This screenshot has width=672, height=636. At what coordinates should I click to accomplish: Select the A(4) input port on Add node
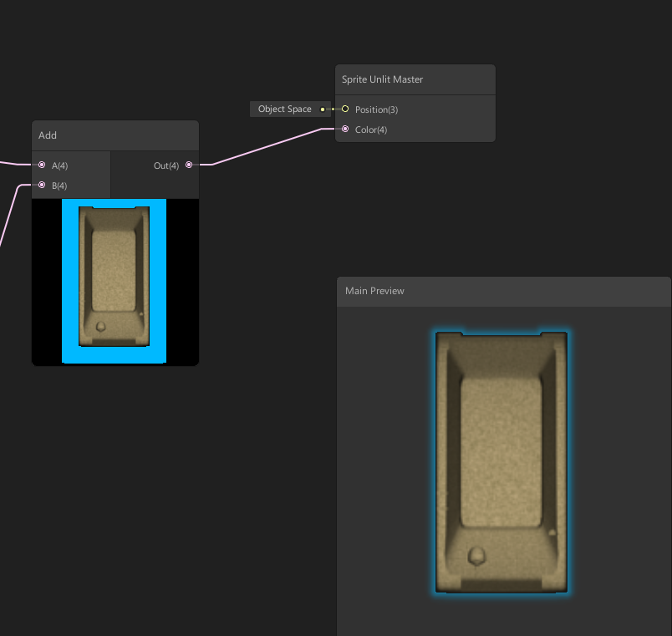coord(42,165)
